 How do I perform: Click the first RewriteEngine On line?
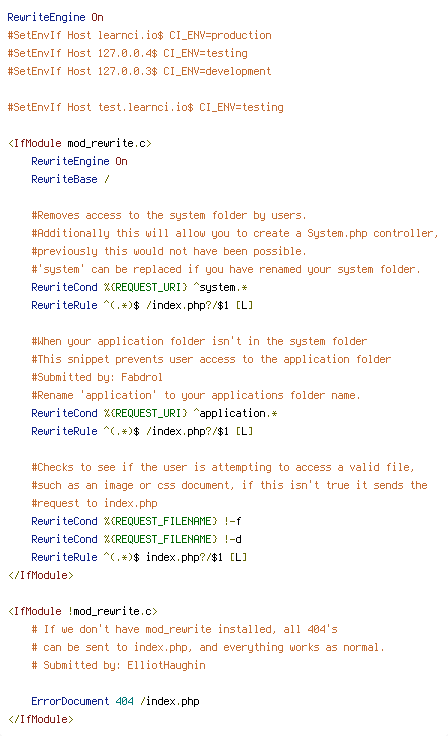point(55,17)
